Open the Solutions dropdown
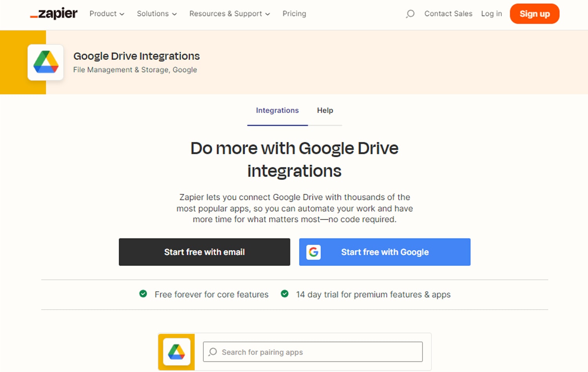 tap(156, 14)
